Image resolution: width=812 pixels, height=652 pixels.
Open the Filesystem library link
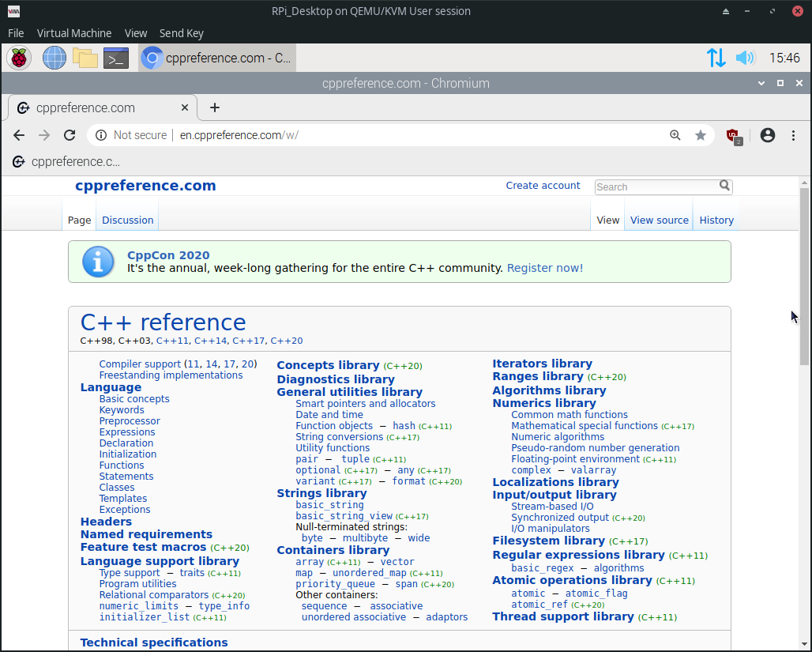(x=548, y=541)
